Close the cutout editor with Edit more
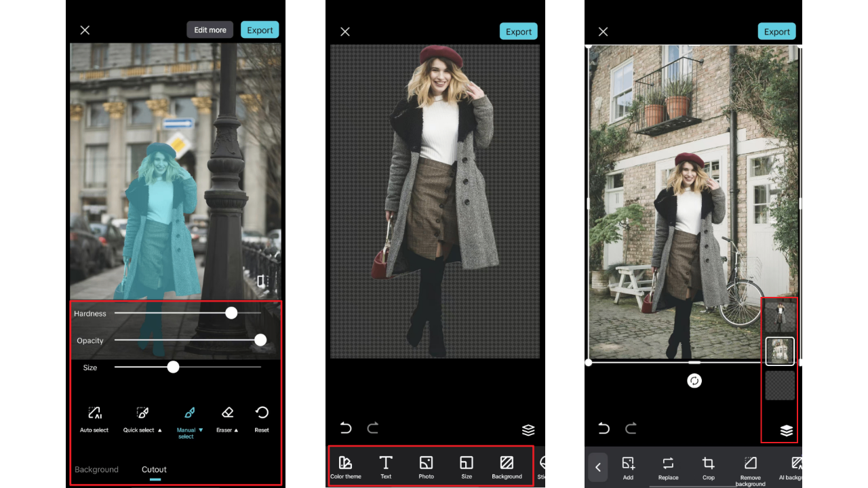 [x=85, y=30]
